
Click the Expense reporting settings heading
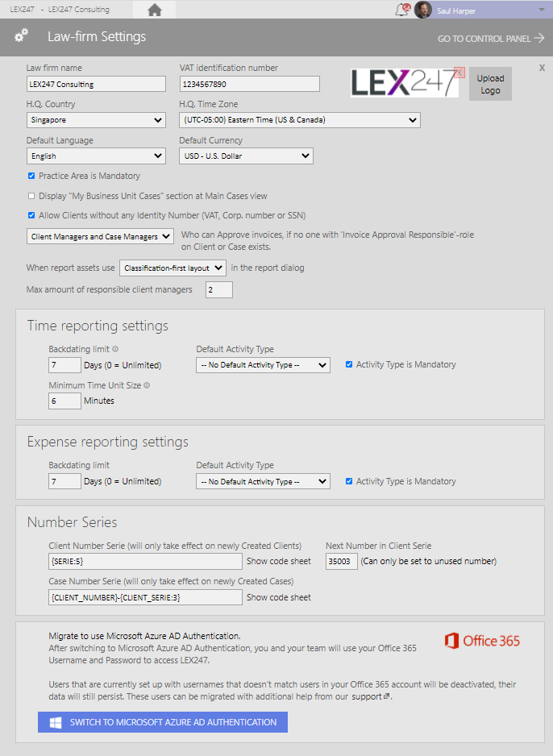(x=107, y=442)
